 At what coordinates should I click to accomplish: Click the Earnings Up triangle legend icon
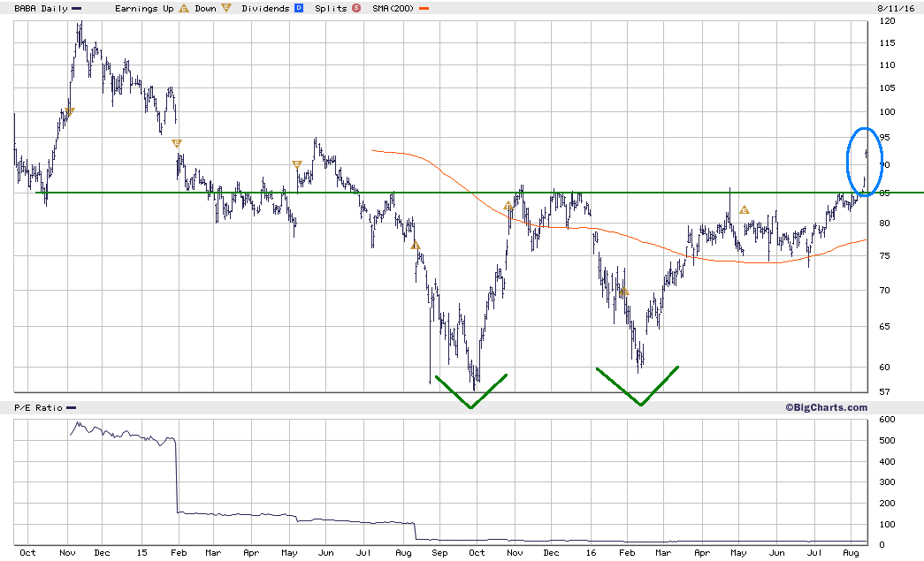(x=184, y=8)
